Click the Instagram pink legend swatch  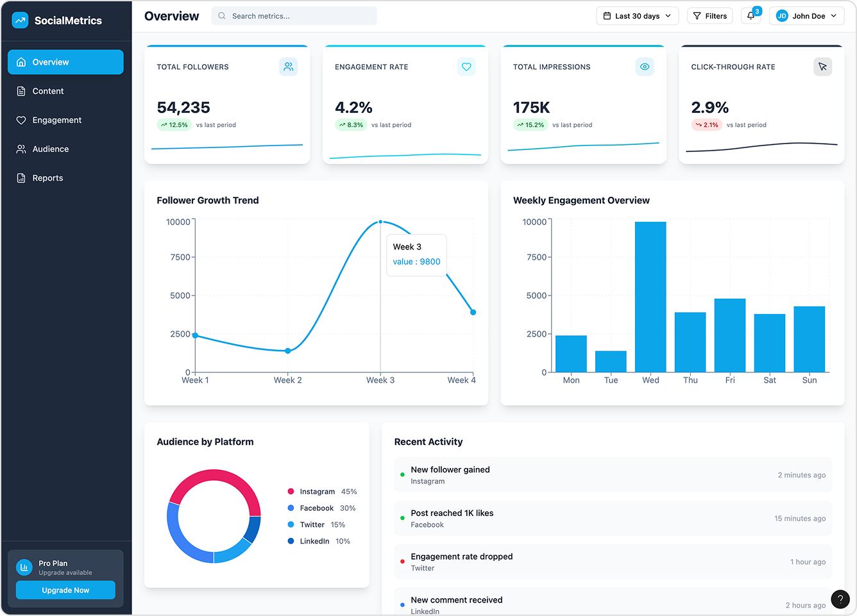pos(291,492)
